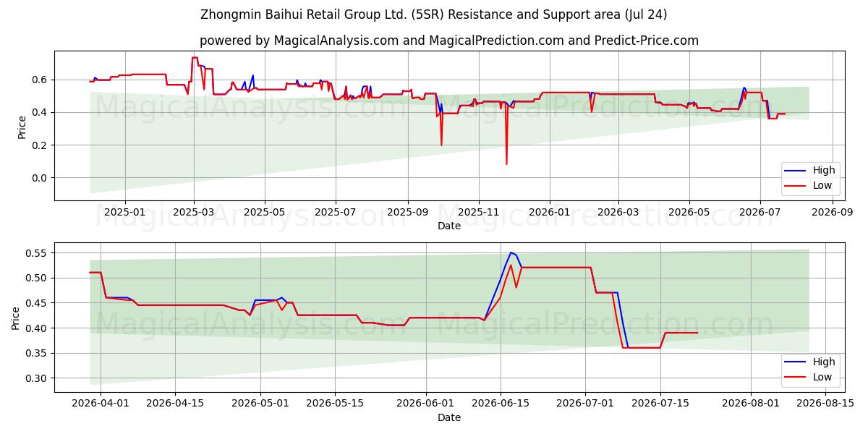Click the '2026-07-01' date tick on the bottom chart

pos(586,404)
